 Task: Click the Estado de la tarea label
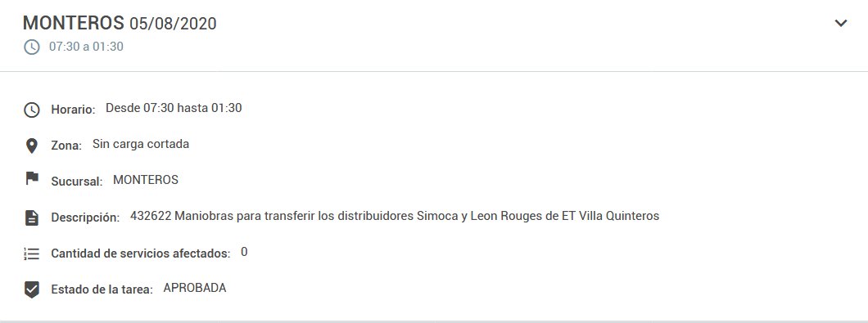pos(102,289)
